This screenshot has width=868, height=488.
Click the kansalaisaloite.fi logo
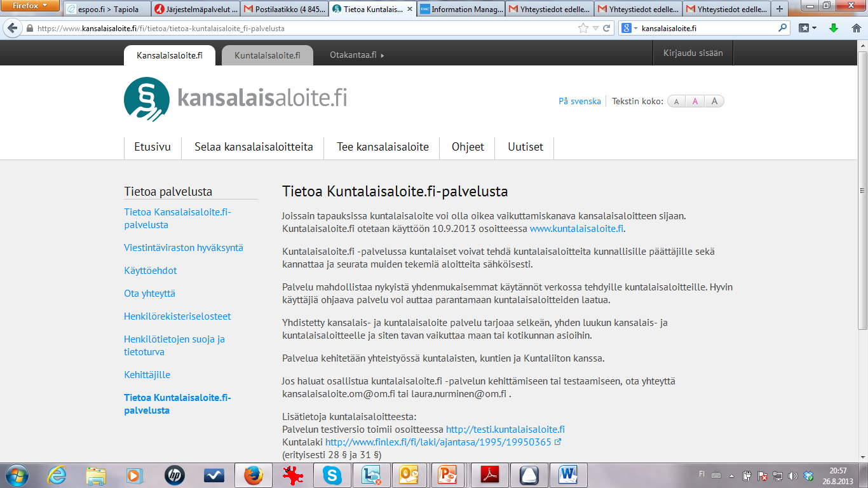pos(235,99)
